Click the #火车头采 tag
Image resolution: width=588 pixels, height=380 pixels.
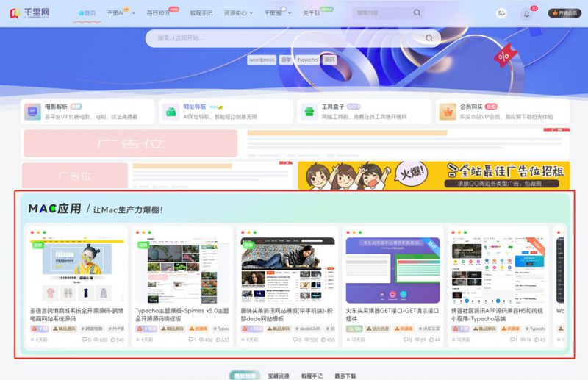pos(429,329)
